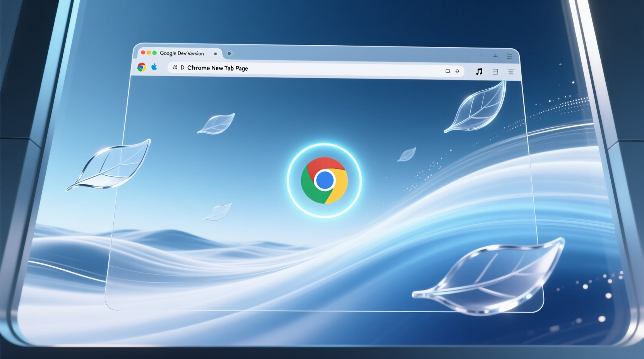This screenshot has height=359, width=644.
Task: Close the Google Dev Version tab
Action: [216, 54]
